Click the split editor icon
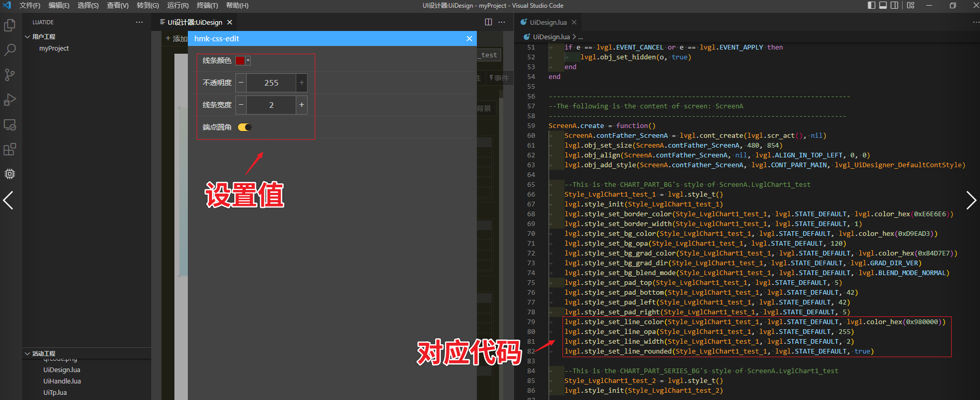This screenshot has height=400, width=980. (x=488, y=22)
